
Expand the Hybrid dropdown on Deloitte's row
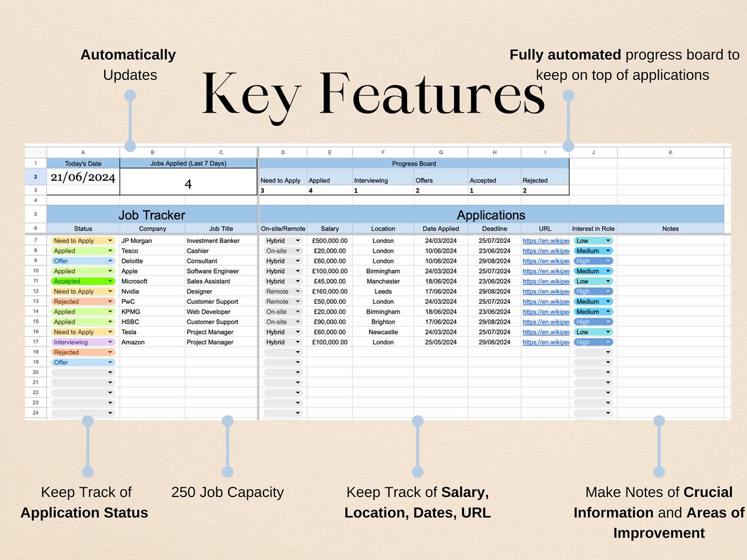296,261
